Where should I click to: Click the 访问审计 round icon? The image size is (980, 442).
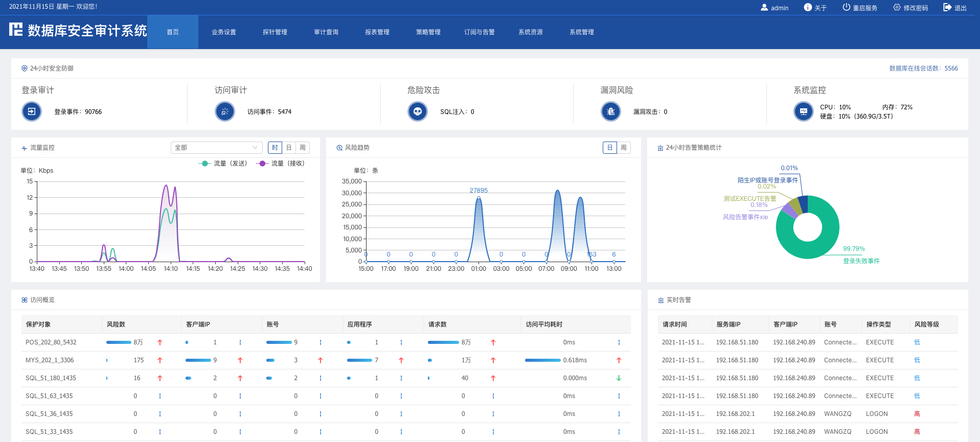click(225, 111)
